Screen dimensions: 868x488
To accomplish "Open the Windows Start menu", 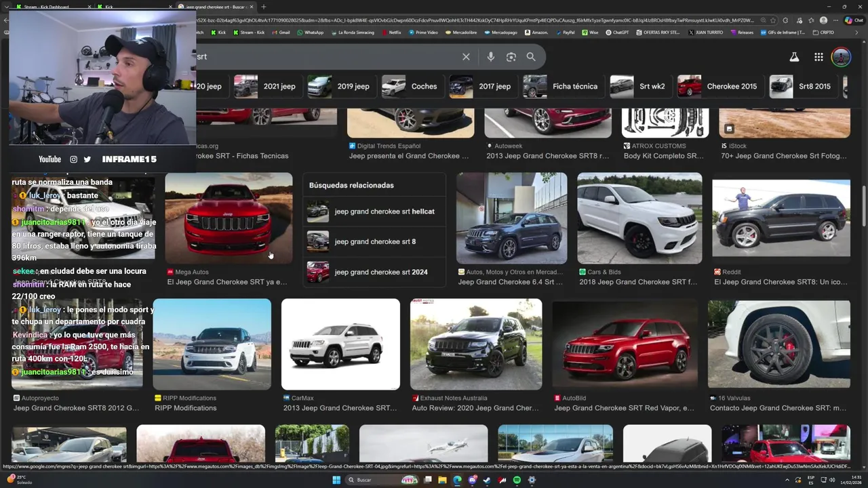I will coord(336,480).
